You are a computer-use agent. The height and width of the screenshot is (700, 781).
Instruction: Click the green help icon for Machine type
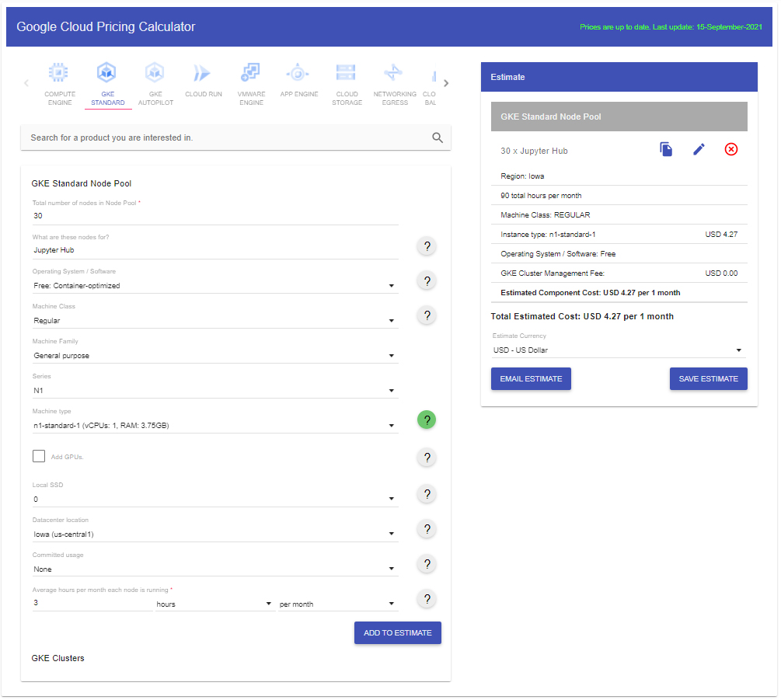(x=427, y=420)
